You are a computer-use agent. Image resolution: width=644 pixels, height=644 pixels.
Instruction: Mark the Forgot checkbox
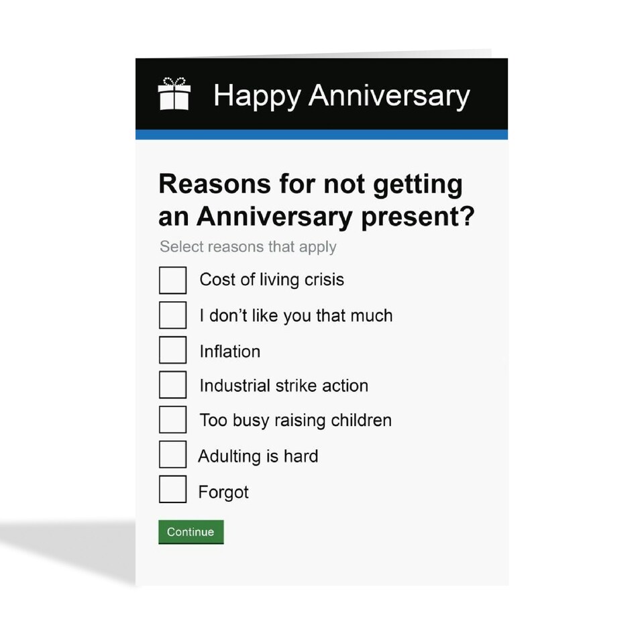click(x=172, y=490)
